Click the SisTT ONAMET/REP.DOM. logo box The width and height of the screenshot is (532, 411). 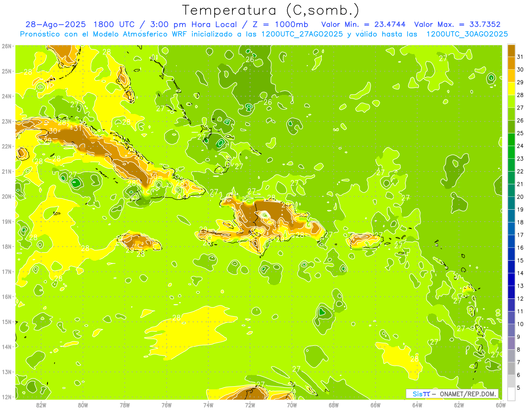pyautogui.click(x=452, y=394)
